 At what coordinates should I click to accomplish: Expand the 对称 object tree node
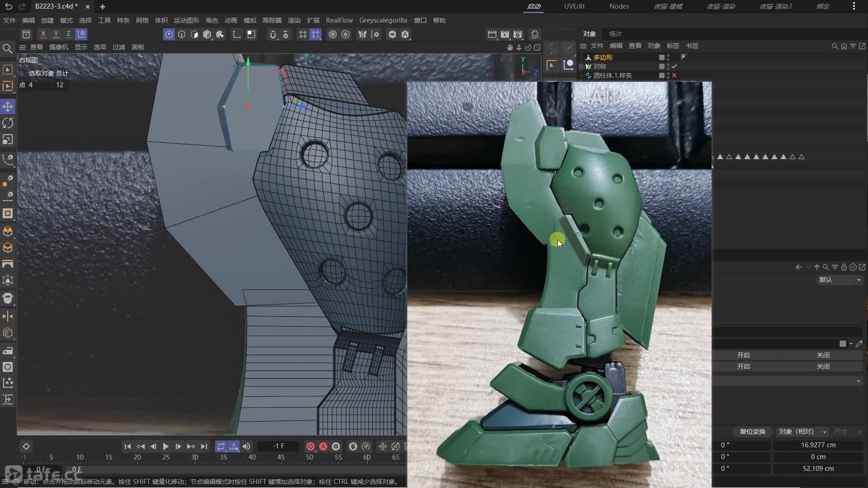click(581, 66)
